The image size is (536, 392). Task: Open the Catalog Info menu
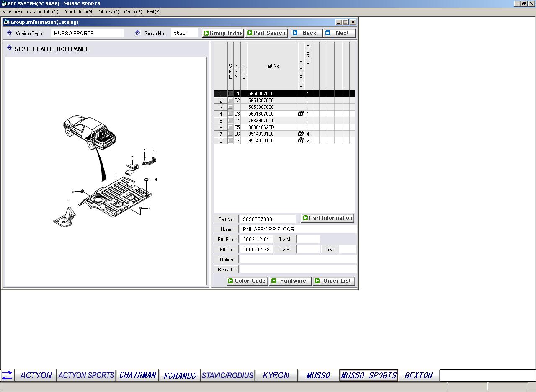(x=43, y=12)
